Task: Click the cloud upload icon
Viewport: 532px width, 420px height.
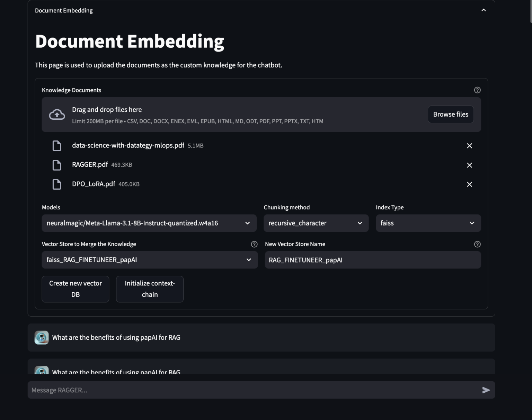Action: coord(57,115)
